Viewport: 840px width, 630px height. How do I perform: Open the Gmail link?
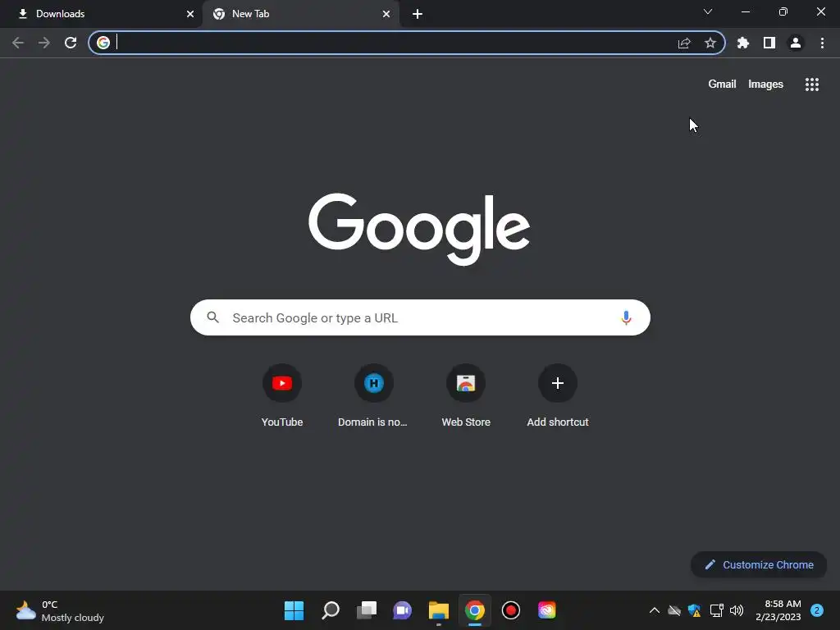click(x=722, y=84)
